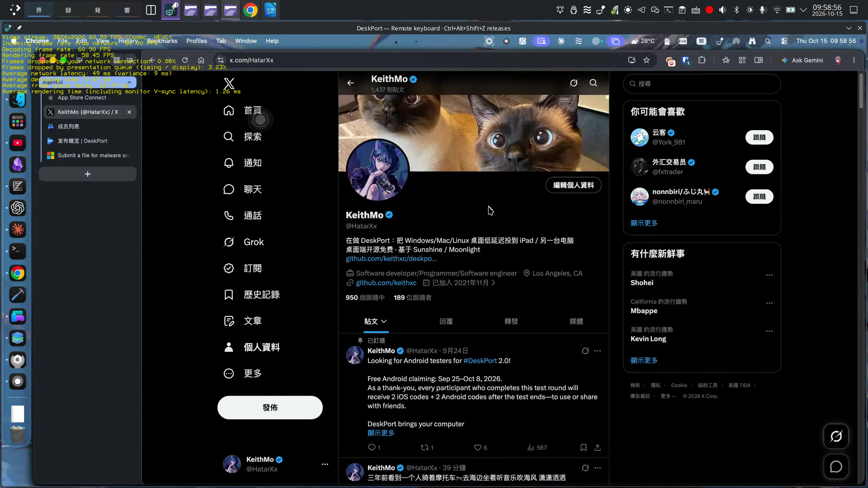Open the Bookmarks menu in the menu bar
This screenshot has width=868, height=488.
[162, 41]
